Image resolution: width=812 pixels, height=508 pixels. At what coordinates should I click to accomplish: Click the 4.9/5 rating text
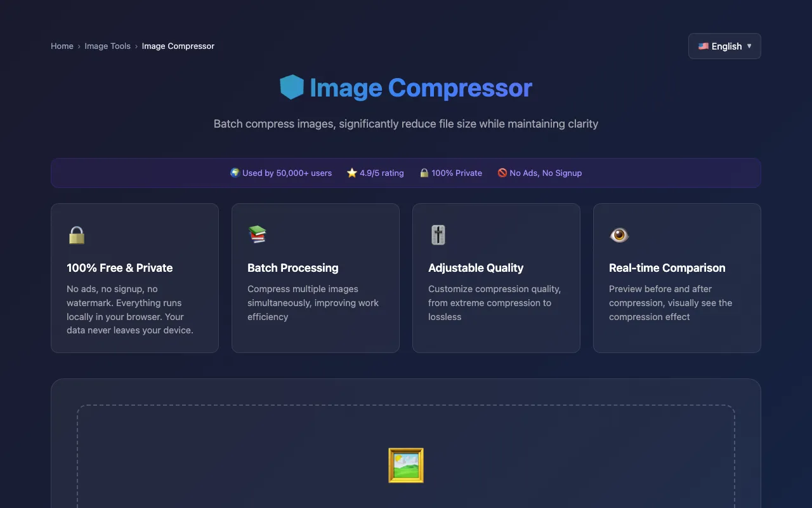(x=382, y=173)
